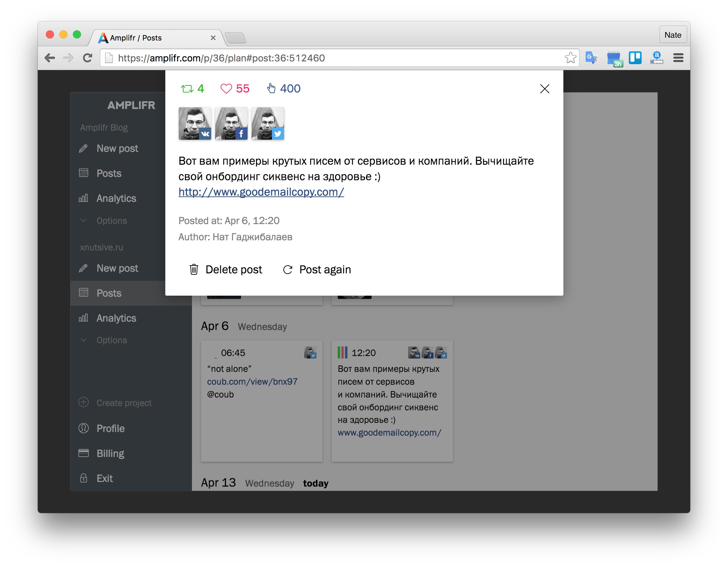Click the browser back arrow

(50, 58)
